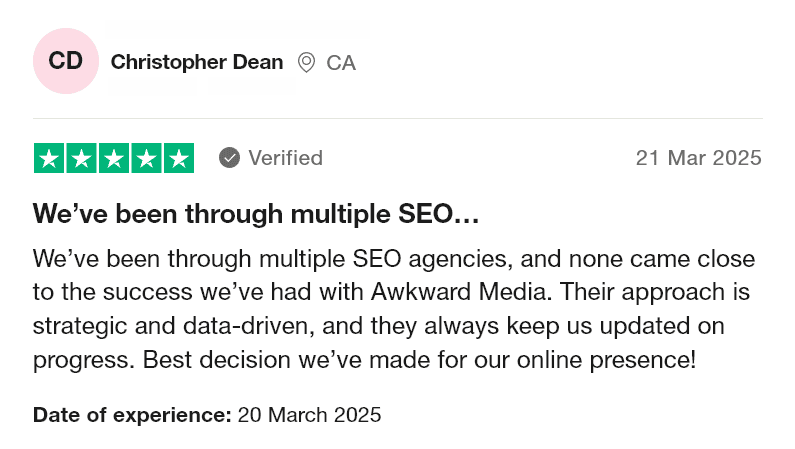
Task: Click the Date of experience label
Action: [x=132, y=415]
